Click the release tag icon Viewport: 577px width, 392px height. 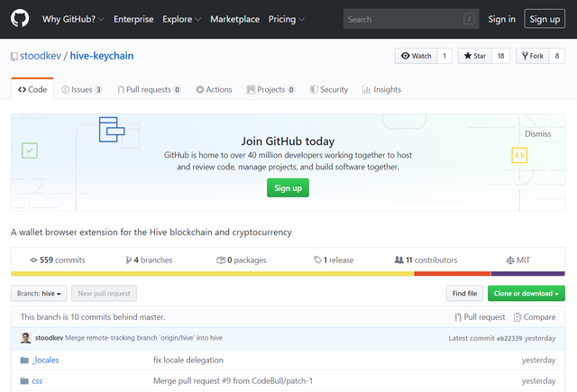coord(317,260)
